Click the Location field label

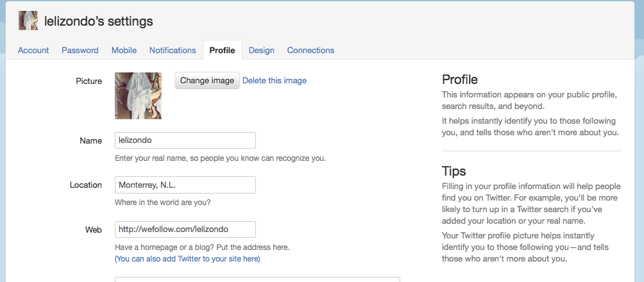point(86,185)
